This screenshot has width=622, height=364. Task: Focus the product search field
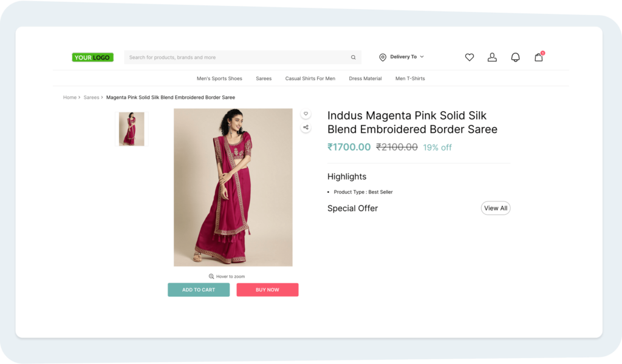click(242, 58)
